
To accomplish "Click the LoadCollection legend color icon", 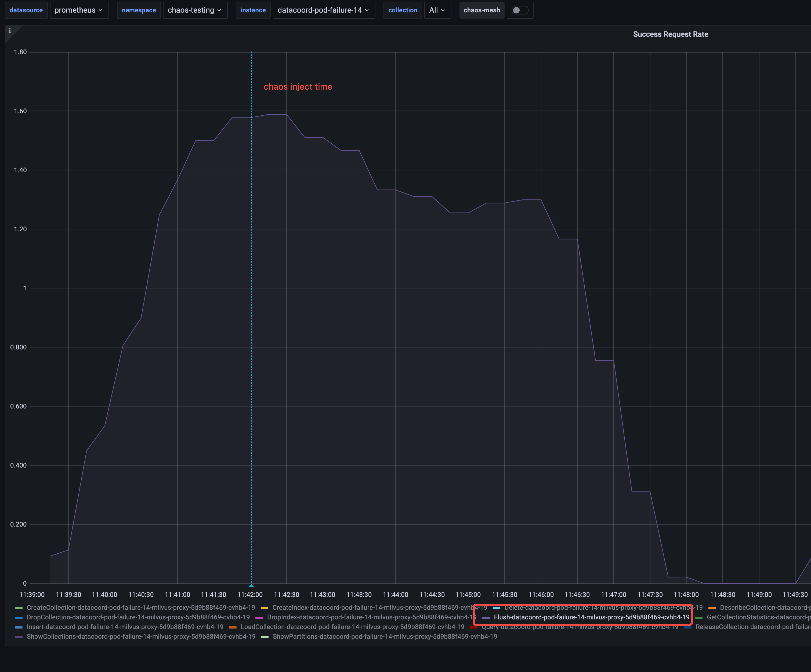I will 233,627.
